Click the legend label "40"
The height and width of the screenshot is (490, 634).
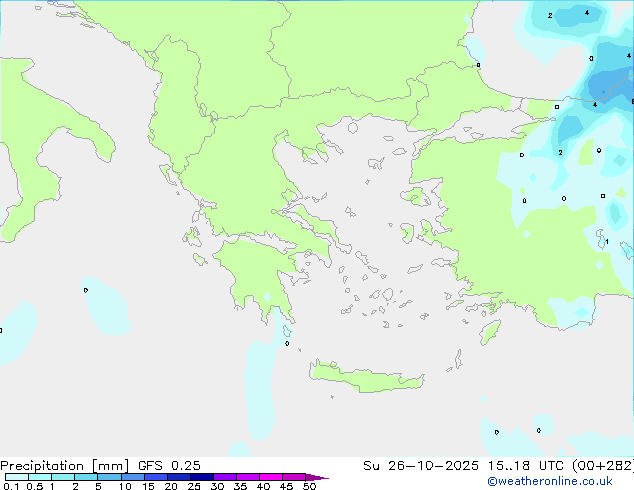(263, 486)
